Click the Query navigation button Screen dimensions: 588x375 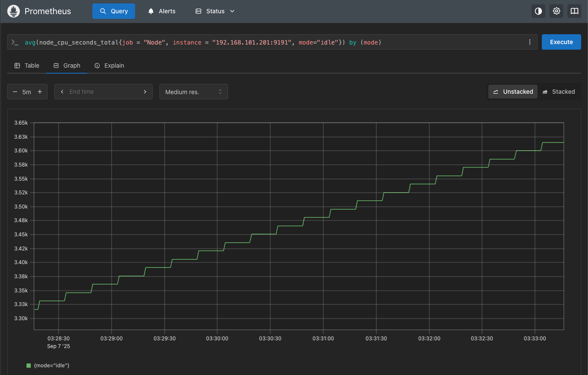coord(114,11)
